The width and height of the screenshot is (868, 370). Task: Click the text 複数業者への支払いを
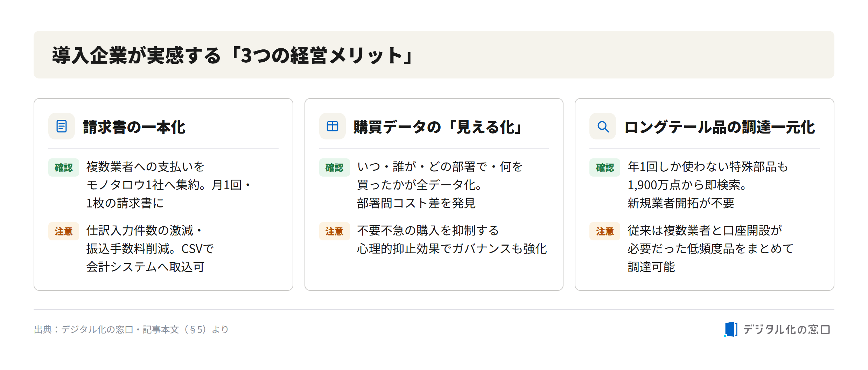[145, 167]
